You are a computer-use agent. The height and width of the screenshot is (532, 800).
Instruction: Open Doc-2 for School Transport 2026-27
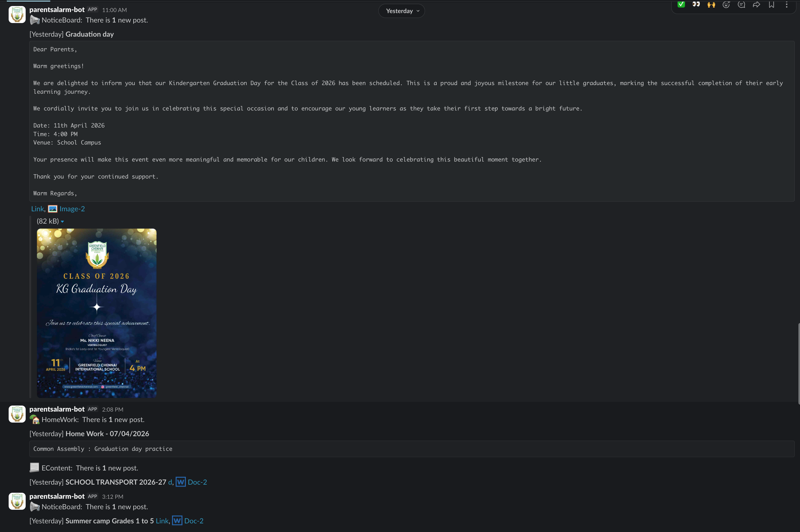197,482
